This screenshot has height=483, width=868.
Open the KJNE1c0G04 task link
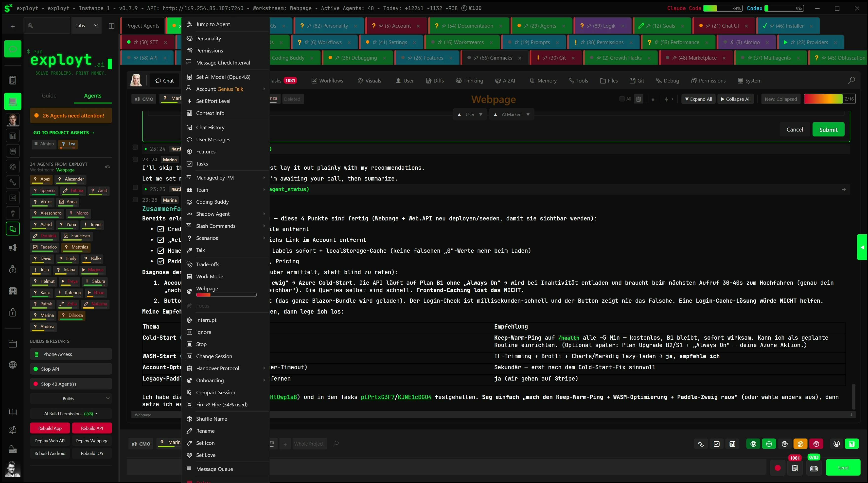point(414,397)
